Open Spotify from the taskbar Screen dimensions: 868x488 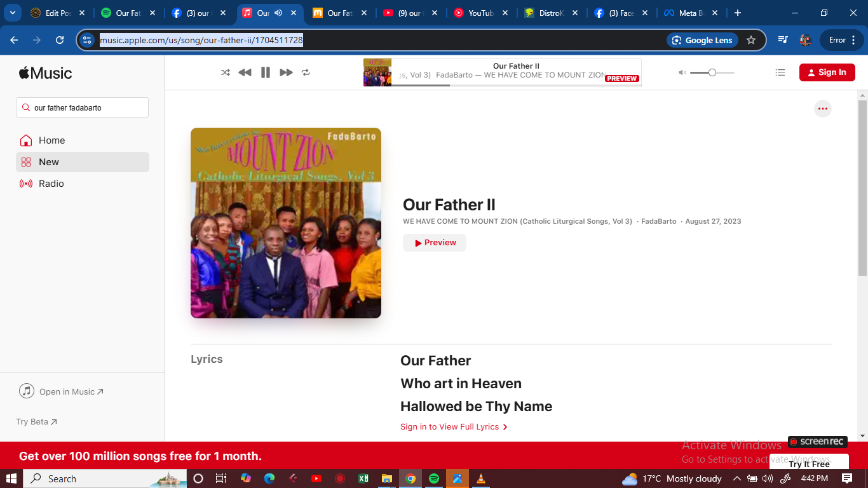pos(434,478)
